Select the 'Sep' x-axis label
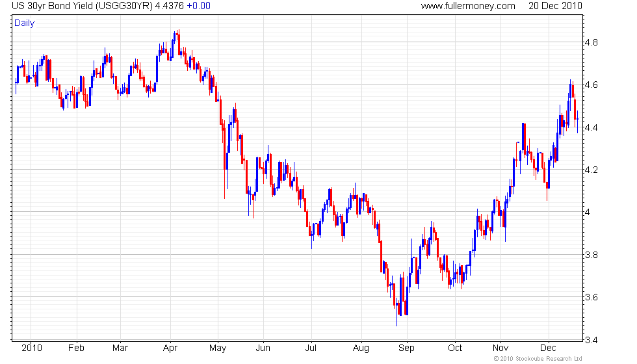 [406, 348]
